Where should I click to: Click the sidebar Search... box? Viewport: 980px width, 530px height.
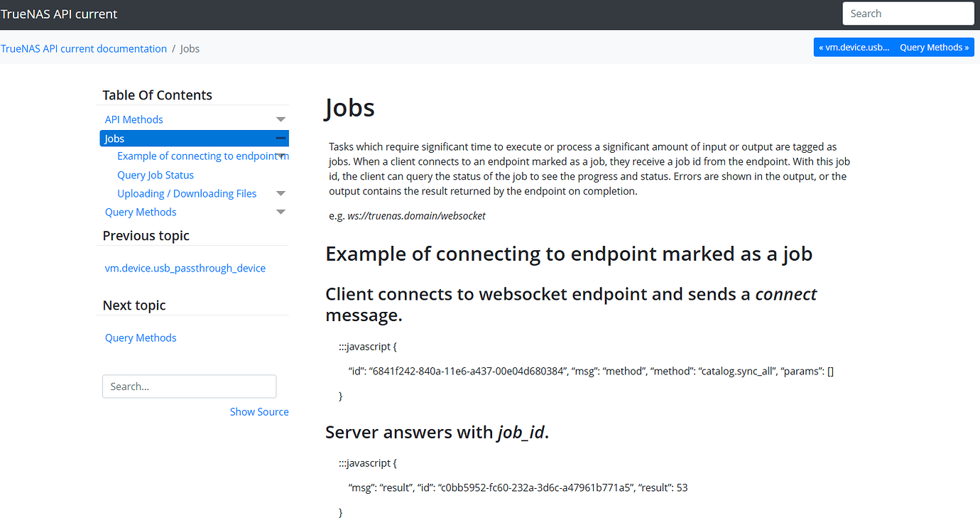tap(189, 386)
